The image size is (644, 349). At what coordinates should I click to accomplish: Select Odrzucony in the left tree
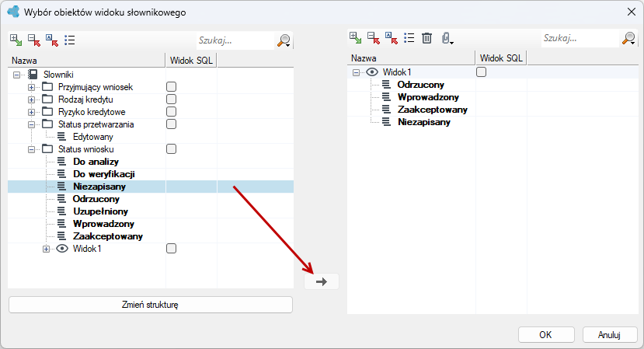96,199
